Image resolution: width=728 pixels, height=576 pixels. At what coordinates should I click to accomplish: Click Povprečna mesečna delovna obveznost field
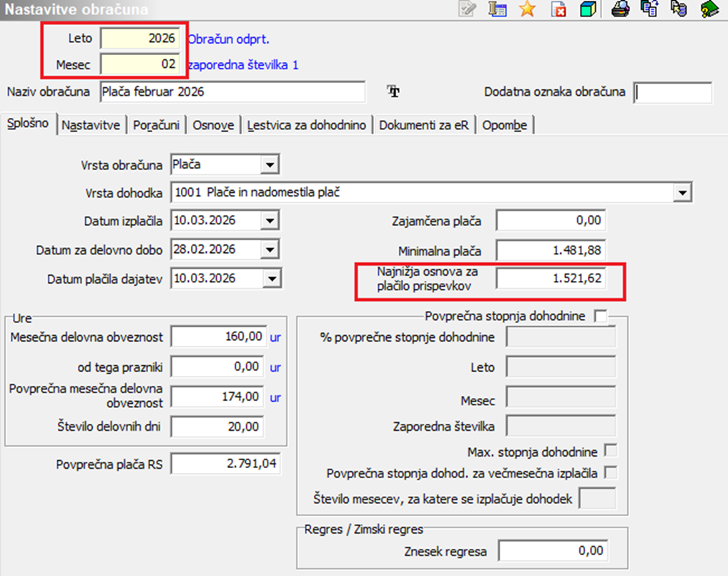tap(217, 397)
